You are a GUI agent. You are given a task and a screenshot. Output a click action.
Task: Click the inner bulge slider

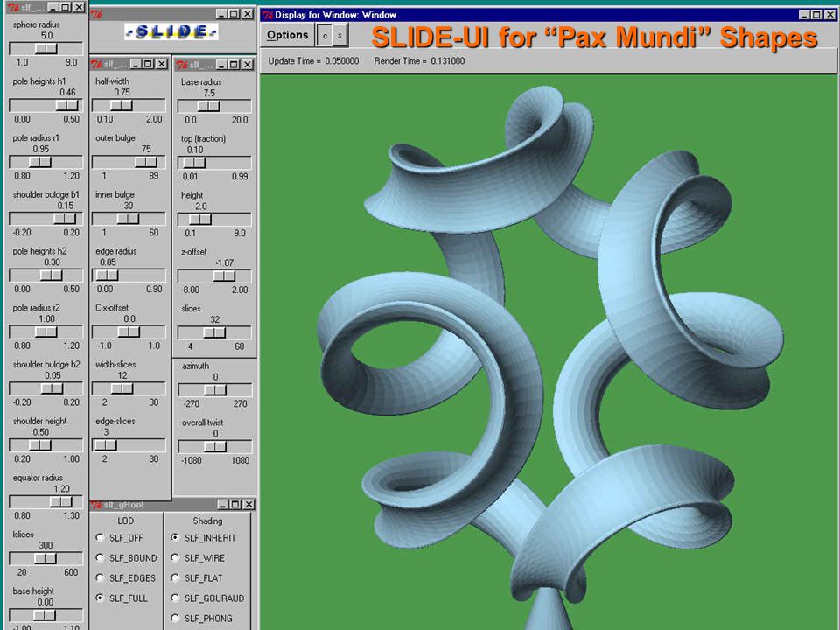pos(129,219)
